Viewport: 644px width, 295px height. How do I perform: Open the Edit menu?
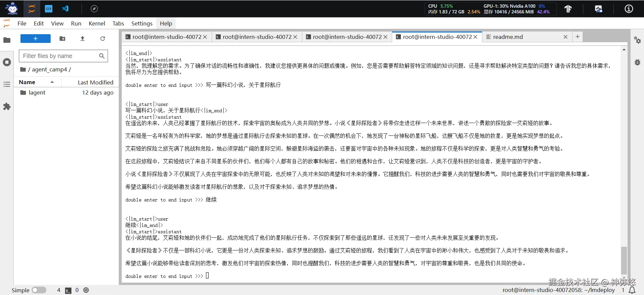coord(39,23)
